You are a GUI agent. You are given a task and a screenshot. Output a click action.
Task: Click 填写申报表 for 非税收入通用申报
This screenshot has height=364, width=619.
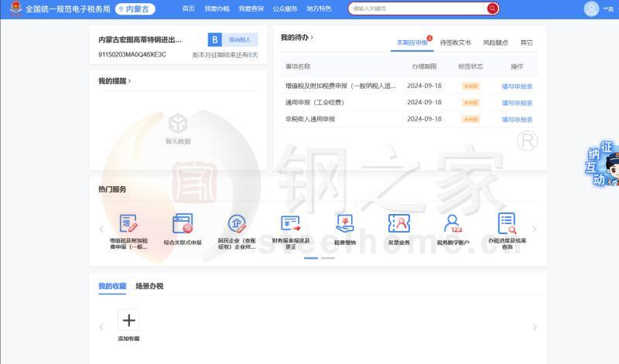tap(517, 120)
